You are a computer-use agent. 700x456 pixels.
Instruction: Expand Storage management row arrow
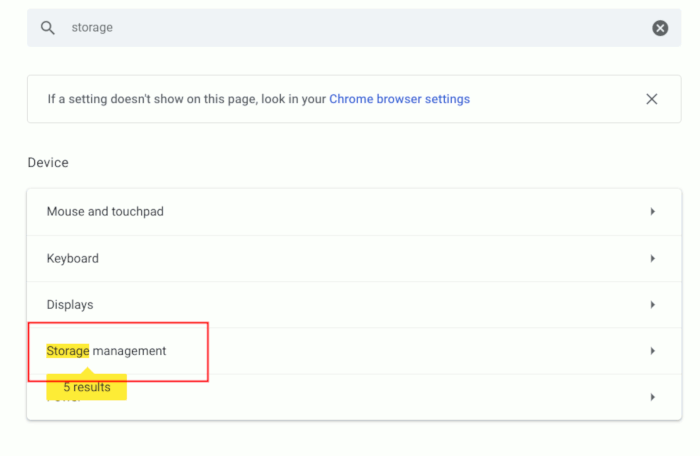pos(652,351)
